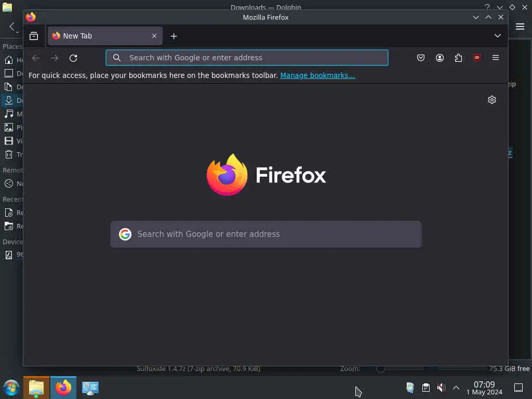Open Dolphin Recent Locations icon

click(x=9, y=226)
